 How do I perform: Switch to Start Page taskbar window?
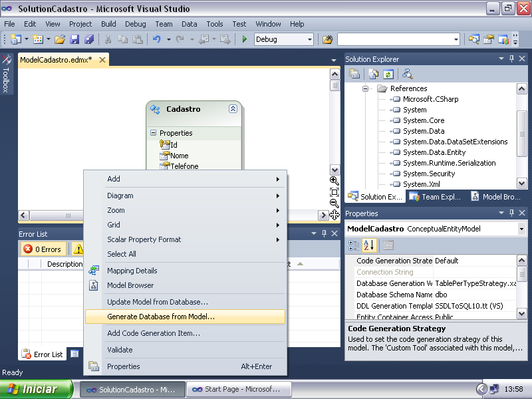[x=239, y=390]
